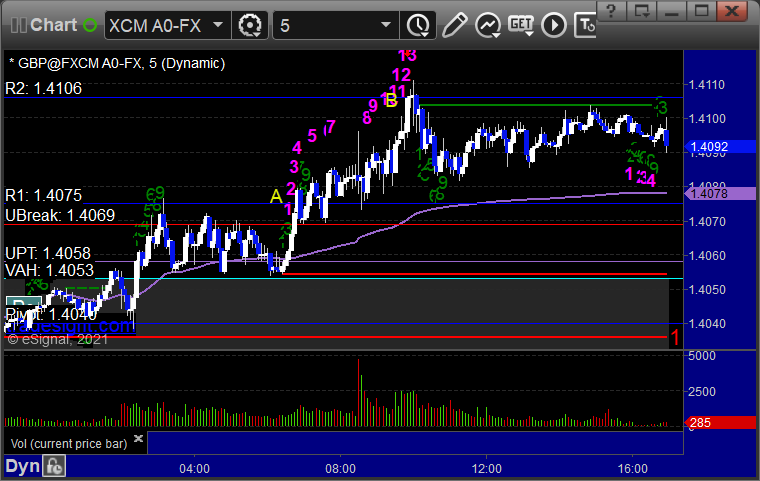Click the GET formula icon

click(x=521, y=25)
